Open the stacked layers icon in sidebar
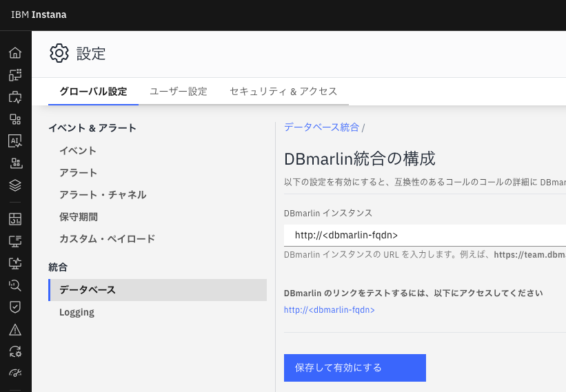566x392 pixels. point(15,185)
